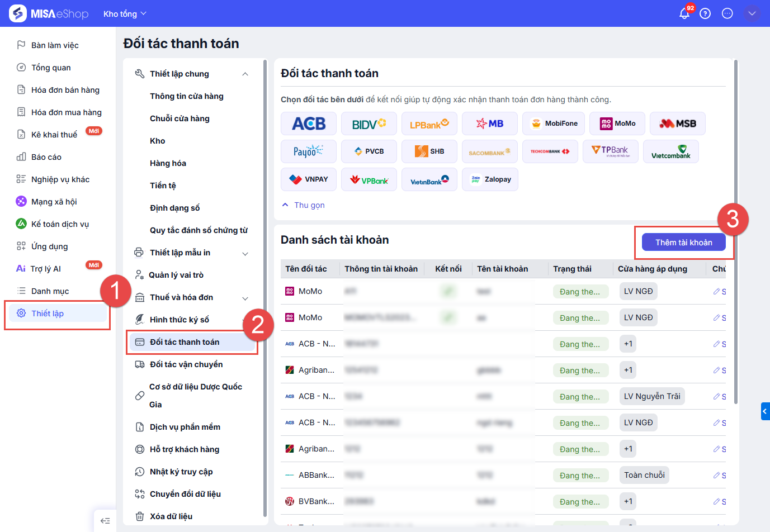This screenshot has width=770, height=532.
Task: Choose MobiFone payment partner tile
Action: (554, 123)
